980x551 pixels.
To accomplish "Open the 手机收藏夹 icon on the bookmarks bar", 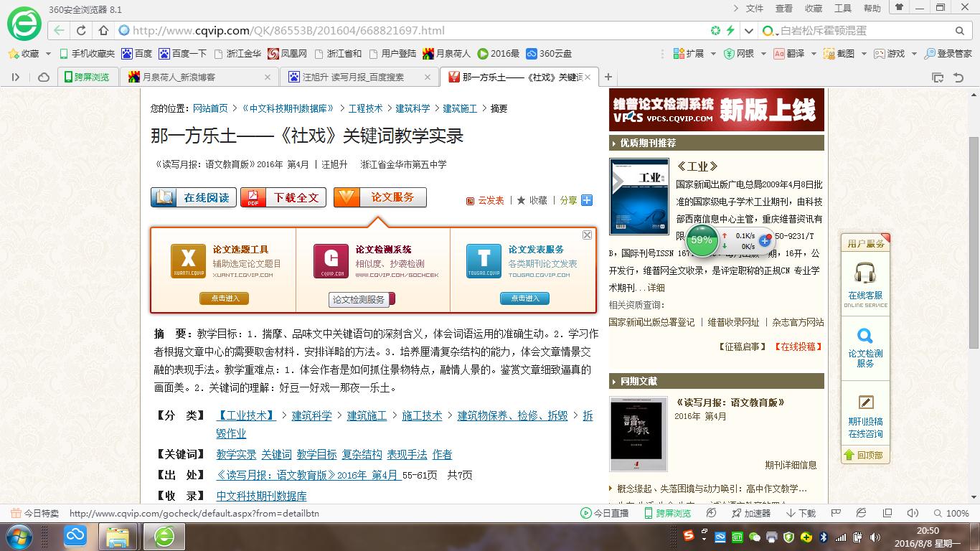I will pos(63,53).
